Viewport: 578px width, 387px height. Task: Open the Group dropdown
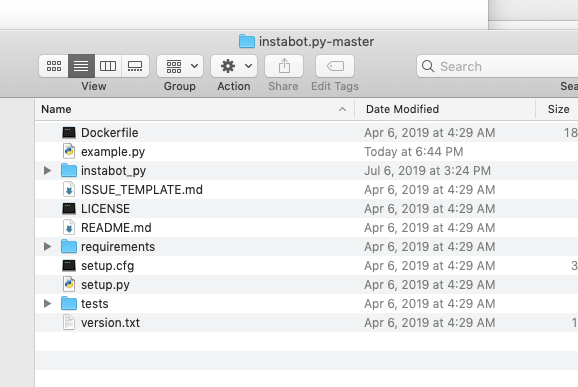click(x=180, y=66)
